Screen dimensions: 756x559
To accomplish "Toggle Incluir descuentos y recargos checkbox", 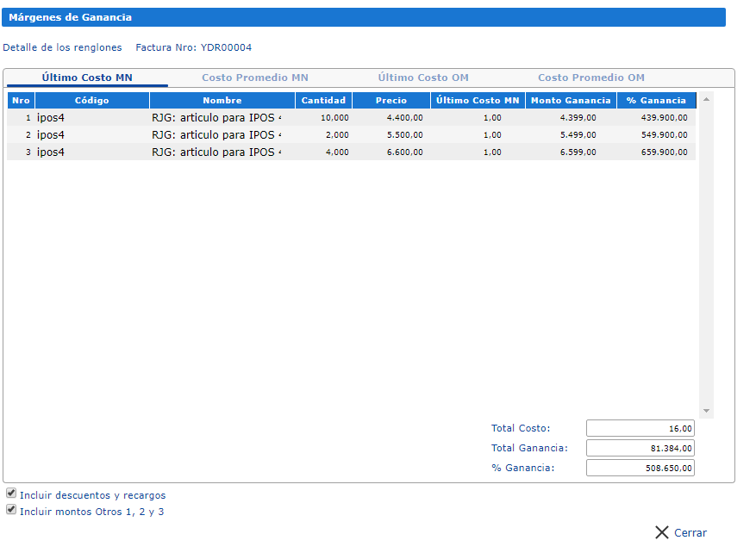I will [11, 494].
